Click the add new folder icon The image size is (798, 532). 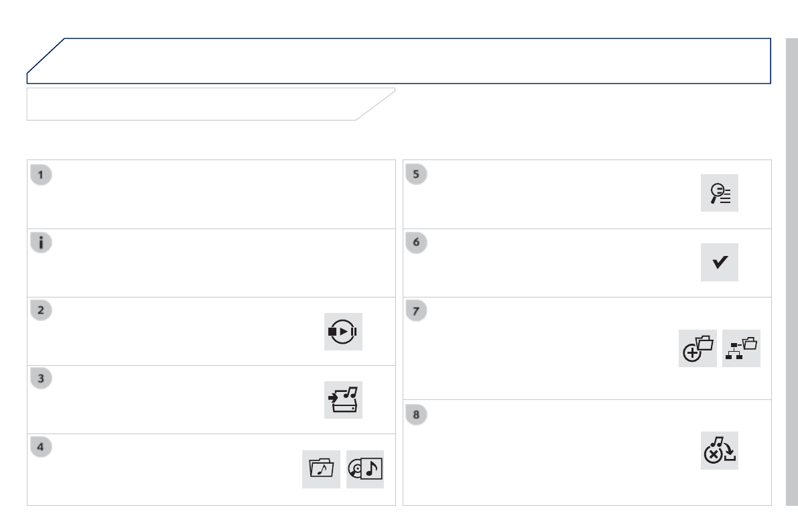click(x=697, y=348)
